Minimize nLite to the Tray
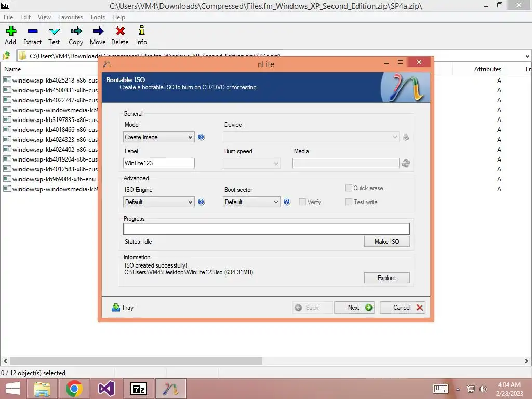The height and width of the screenshot is (399, 532). (123, 308)
